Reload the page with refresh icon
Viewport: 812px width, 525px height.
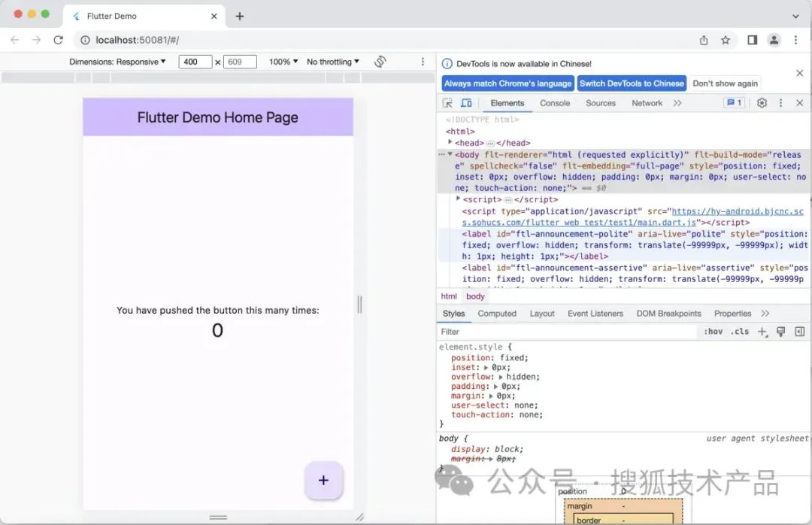(58, 40)
